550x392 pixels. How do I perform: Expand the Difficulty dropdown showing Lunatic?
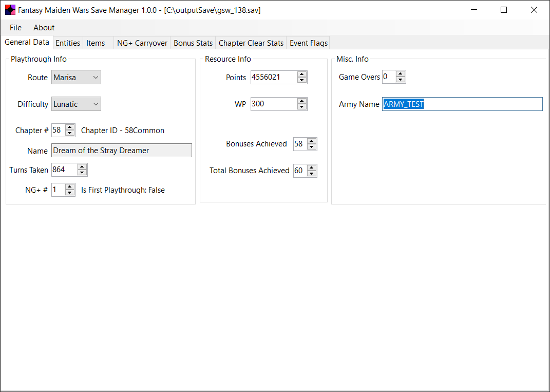click(x=76, y=104)
